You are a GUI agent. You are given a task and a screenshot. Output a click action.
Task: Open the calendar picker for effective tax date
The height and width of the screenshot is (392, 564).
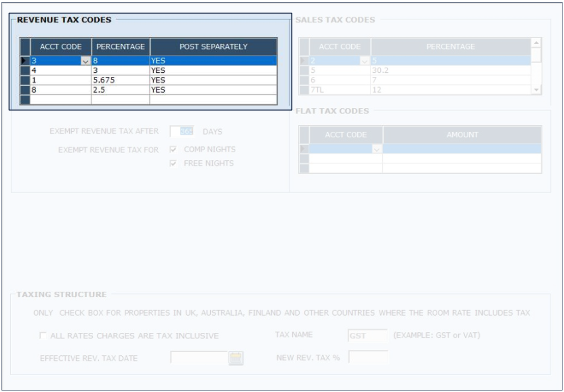click(x=236, y=358)
